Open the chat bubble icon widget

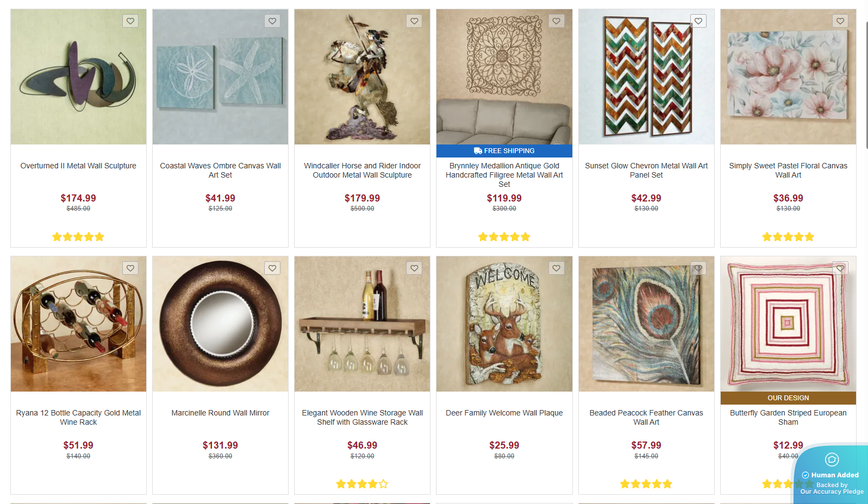coord(832,459)
